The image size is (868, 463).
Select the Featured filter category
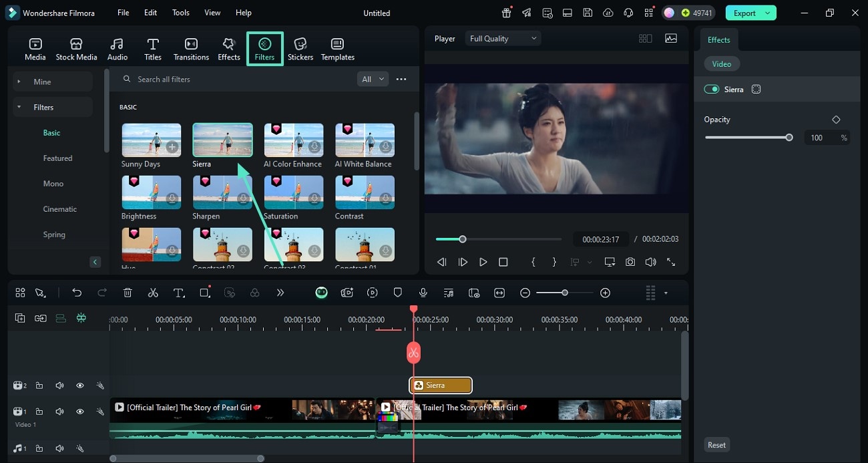coord(58,158)
